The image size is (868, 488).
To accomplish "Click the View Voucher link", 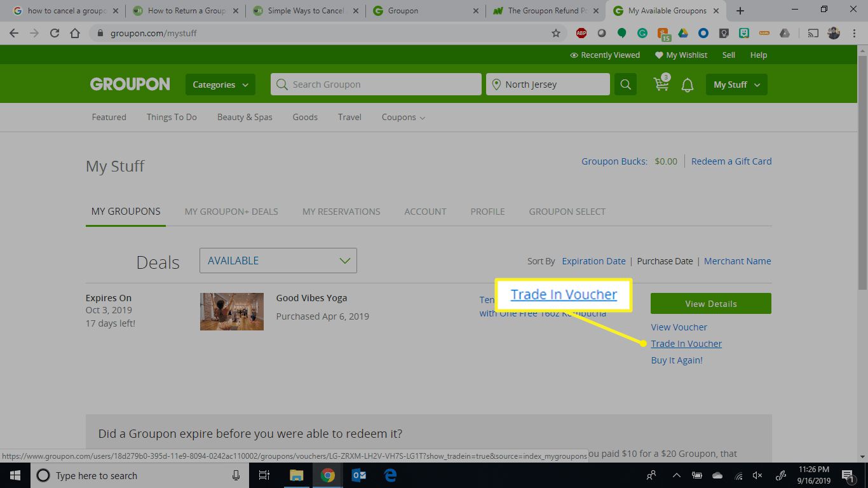I will pos(679,327).
